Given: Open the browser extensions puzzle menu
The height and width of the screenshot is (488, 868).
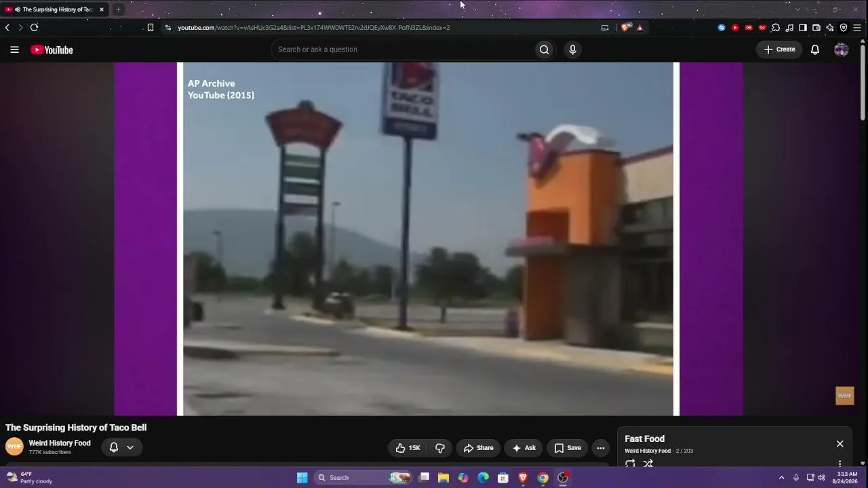Looking at the screenshot, I should pyautogui.click(x=776, y=28).
